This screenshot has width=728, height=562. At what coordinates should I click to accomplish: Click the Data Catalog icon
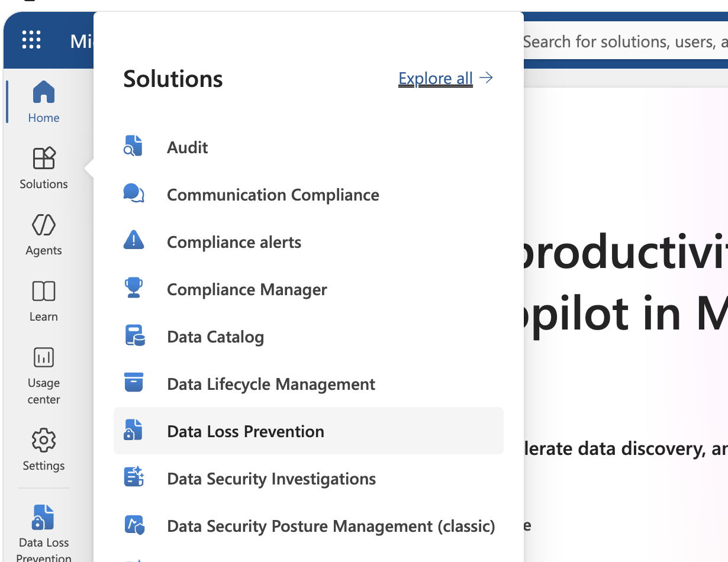click(134, 335)
